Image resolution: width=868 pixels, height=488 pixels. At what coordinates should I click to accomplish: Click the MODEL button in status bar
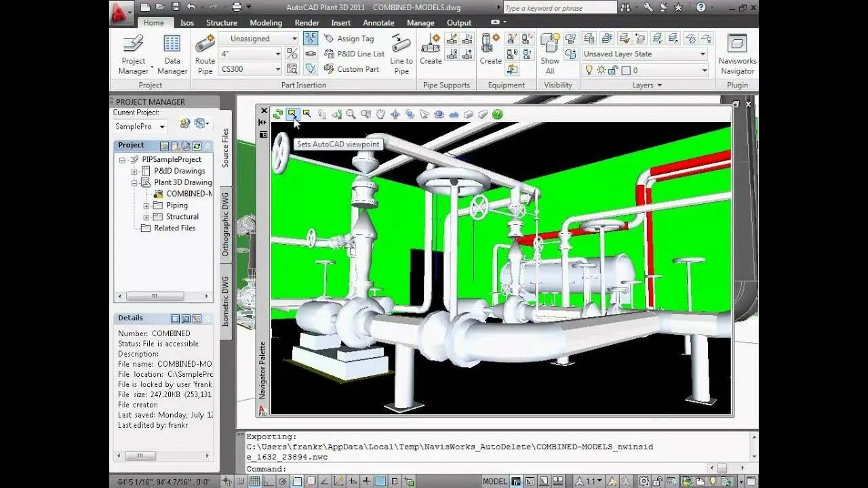coord(494,481)
